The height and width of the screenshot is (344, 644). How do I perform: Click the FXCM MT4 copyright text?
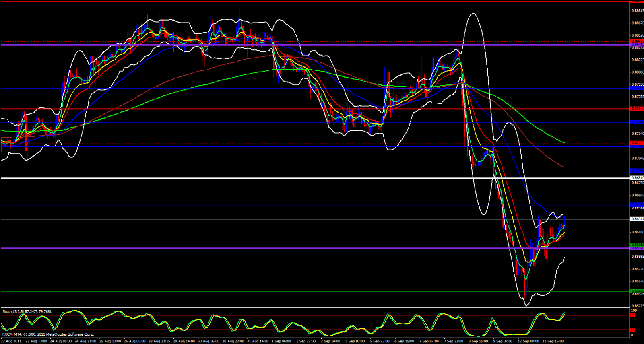point(48,334)
